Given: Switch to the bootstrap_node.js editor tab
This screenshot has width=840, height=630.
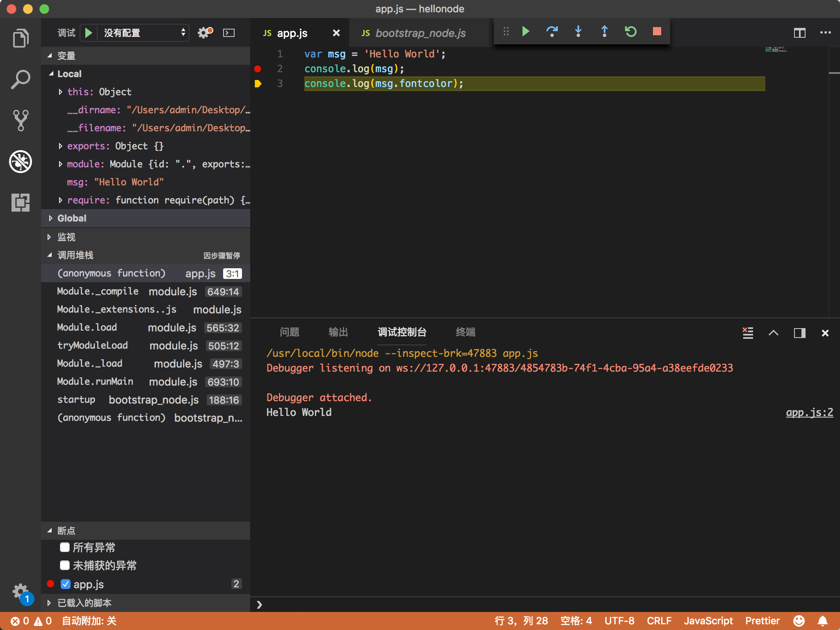Looking at the screenshot, I should 420,33.
